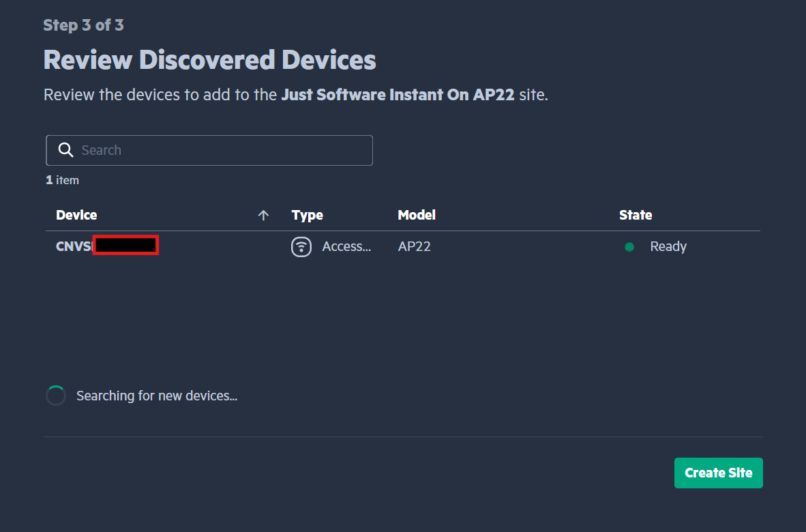Click the Create Site button
Screen dimensions: 806x532
(718, 473)
